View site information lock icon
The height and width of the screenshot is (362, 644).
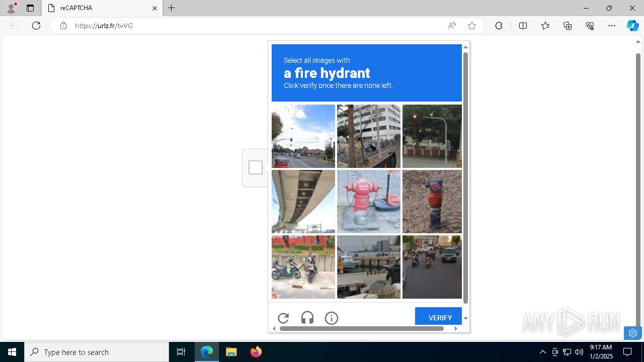pos(63,26)
